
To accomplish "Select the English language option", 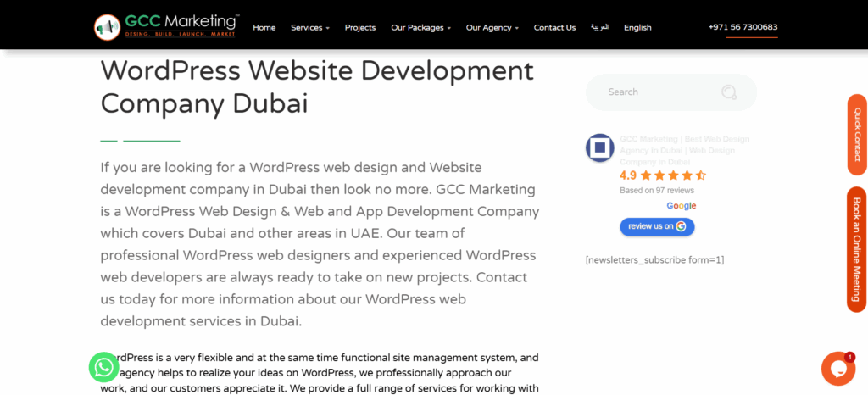I will 637,28.
